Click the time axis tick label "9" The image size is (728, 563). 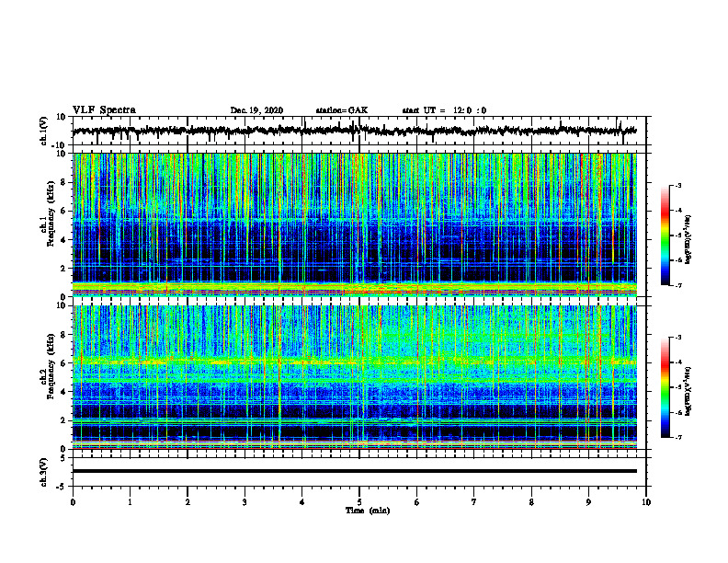(x=588, y=502)
